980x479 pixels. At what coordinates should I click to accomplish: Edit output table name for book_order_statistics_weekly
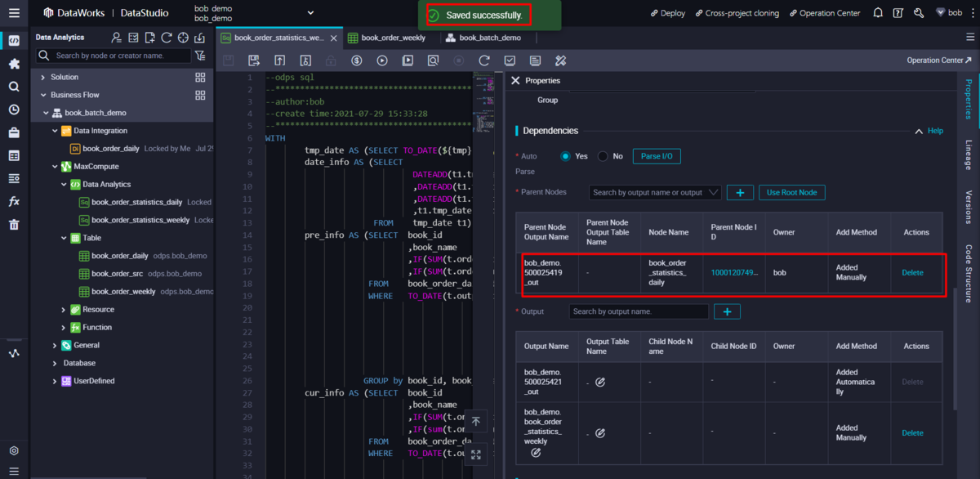tap(600, 433)
